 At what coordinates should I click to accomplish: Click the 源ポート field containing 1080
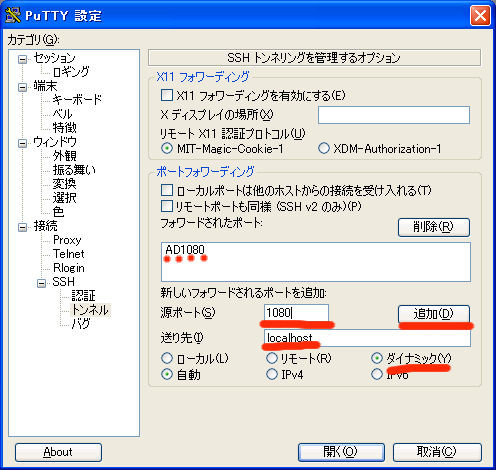(x=296, y=313)
